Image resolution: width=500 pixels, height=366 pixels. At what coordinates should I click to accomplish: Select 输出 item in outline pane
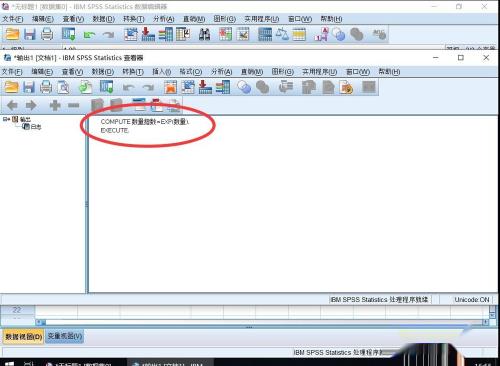pos(25,119)
